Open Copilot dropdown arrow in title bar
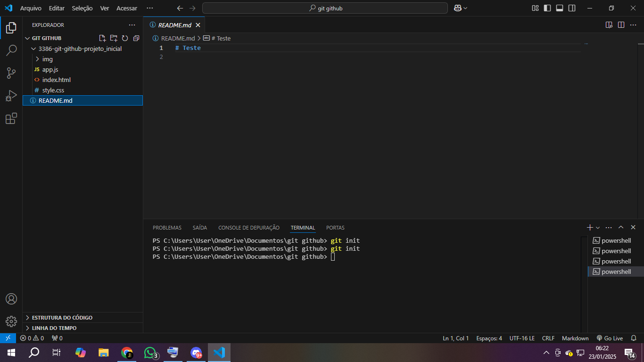The image size is (644, 362). (x=465, y=8)
